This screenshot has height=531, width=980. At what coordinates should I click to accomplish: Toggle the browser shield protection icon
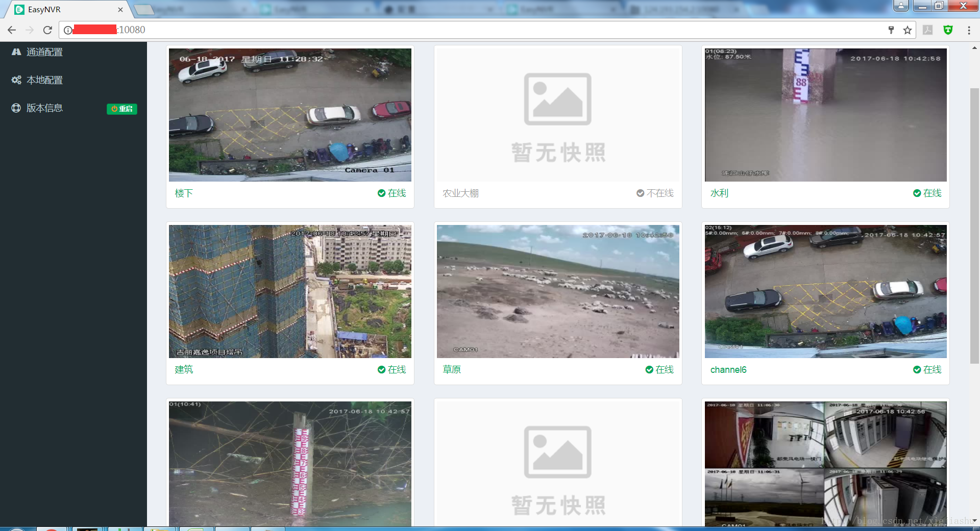click(x=948, y=30)
